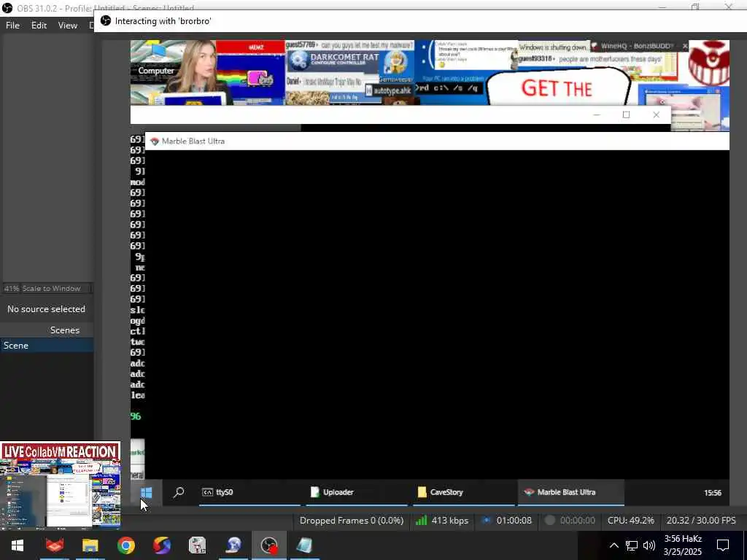Viewport: 747px width, 560px height.
Task: Click the Dropped Frames status text
Action: click(x=352, y=521)
